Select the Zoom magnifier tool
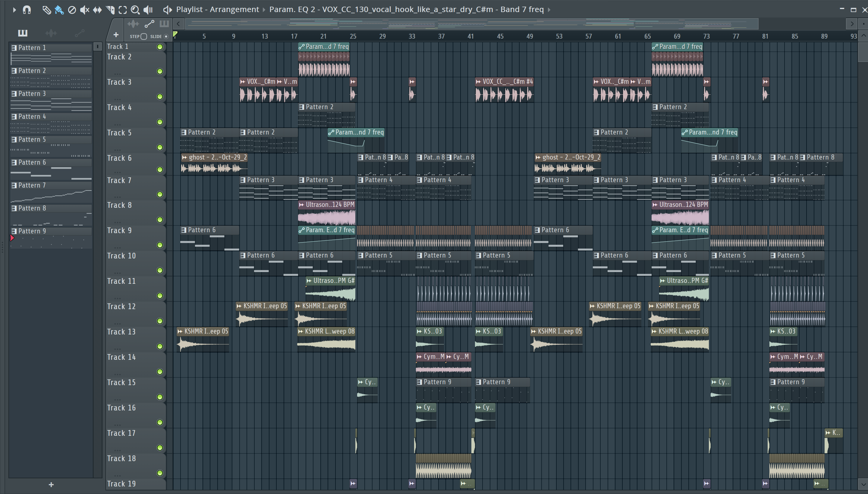This screenshot has width=868, height=494. [x=135, y=10]
